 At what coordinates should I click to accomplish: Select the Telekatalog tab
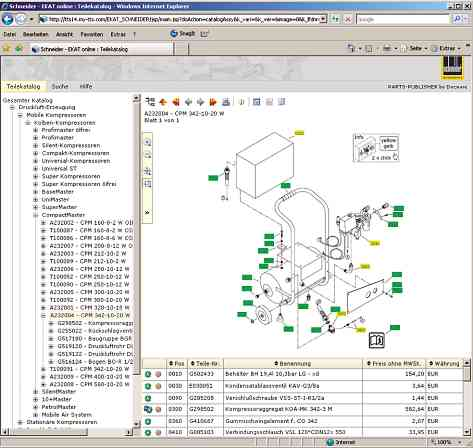pyautogui.click(x=23, y=86)
